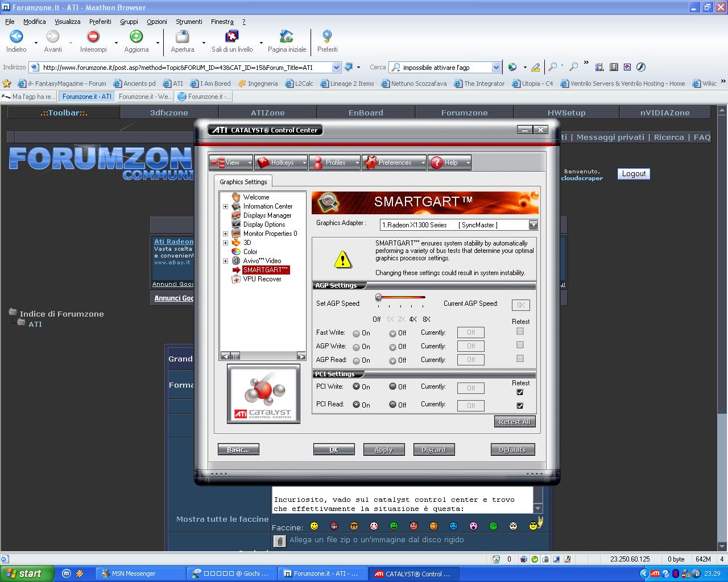The width and height of the screenshot is (728, 582).
Task: Set PCI Write radio to Off
Action: [392, 386]
